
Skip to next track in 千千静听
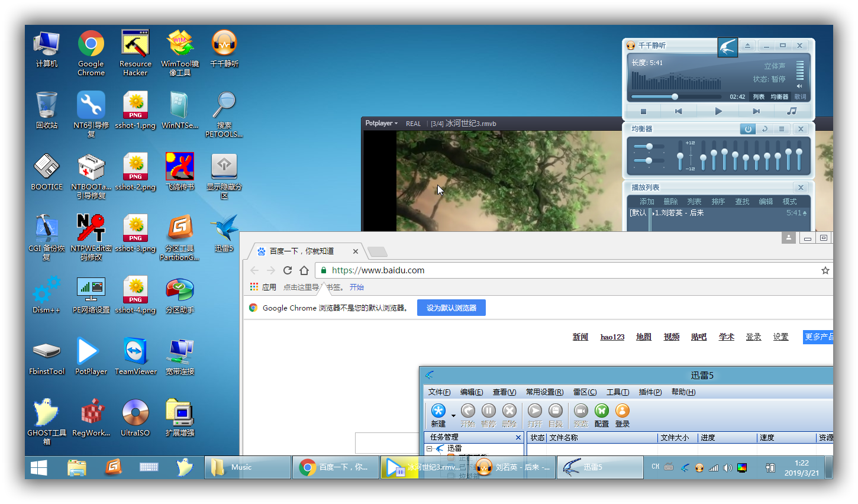tap(756, 111)
